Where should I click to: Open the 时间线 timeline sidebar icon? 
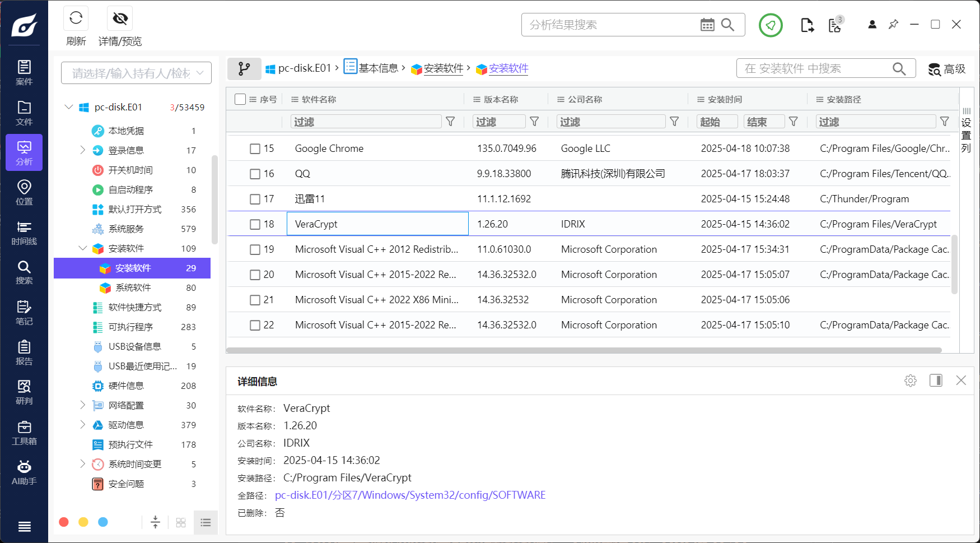coord(24,233)
